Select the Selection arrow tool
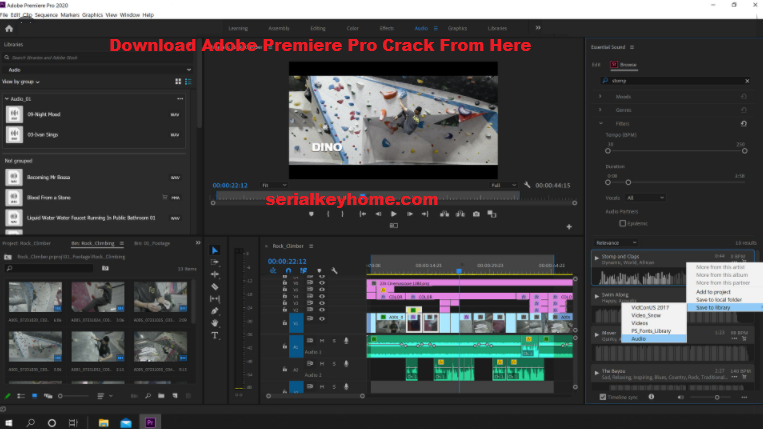The image size is (763, 429). click(x=215, y=250)
